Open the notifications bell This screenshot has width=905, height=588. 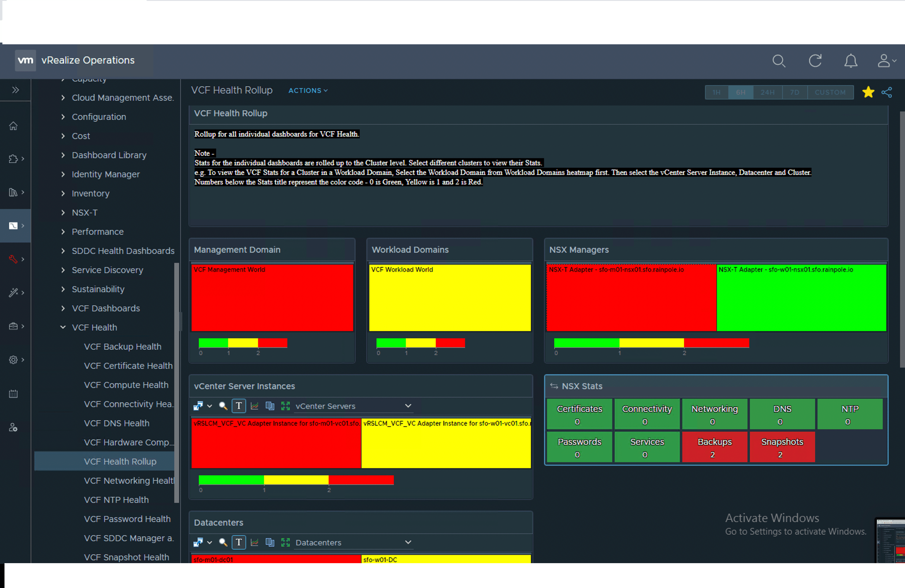click(x=851, y=61)
